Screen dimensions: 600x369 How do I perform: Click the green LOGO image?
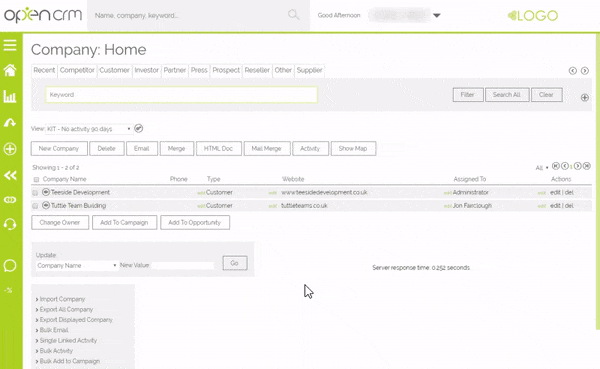[533, 16]
